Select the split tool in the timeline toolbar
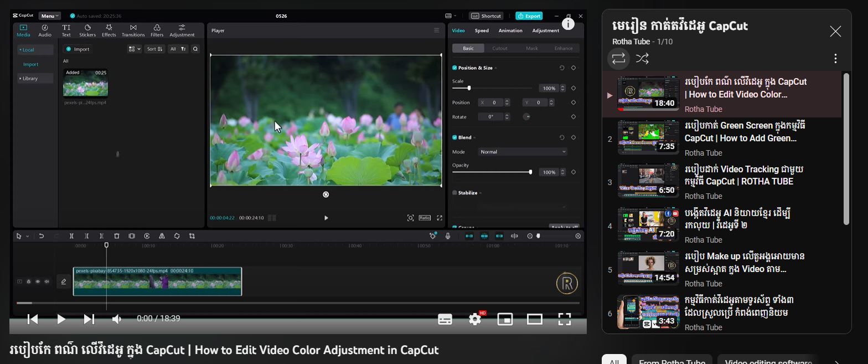The image size is (868, 364). click(71, 236)
